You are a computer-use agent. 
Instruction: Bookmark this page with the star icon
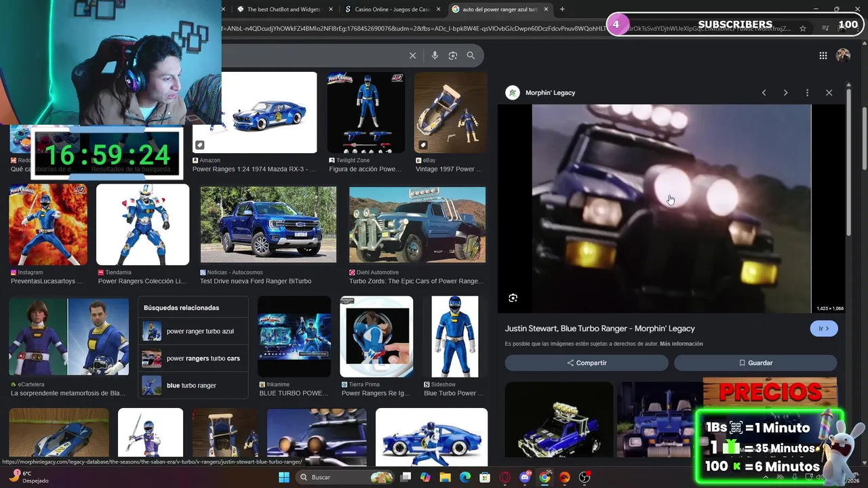(803, 28)
